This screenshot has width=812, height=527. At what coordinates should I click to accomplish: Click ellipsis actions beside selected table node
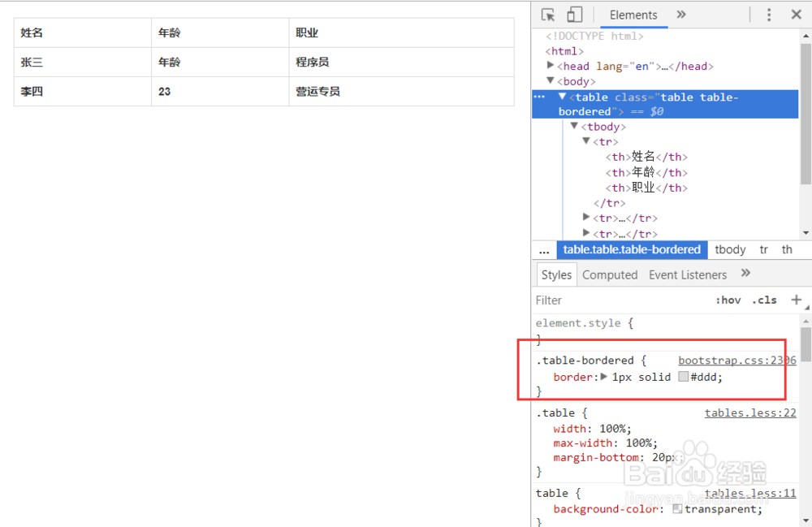540,97
